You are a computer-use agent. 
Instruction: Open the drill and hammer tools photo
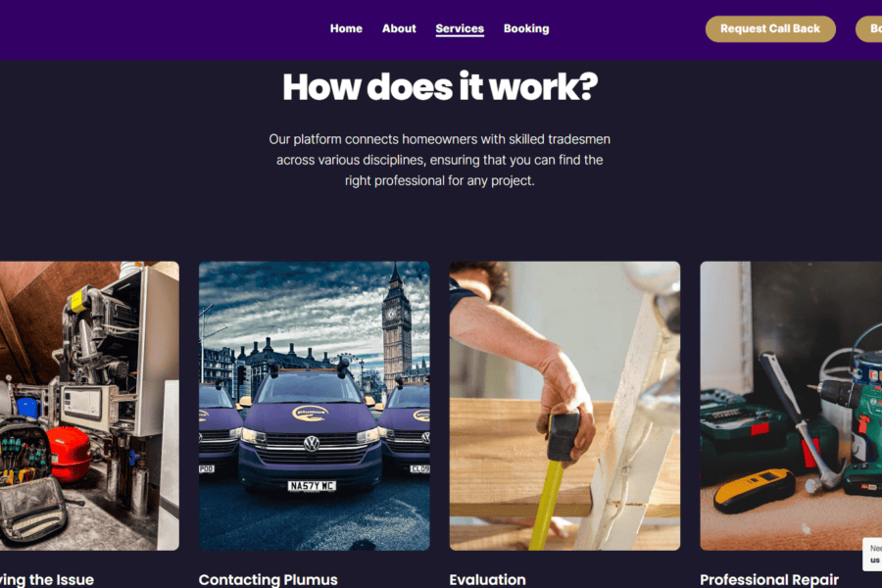click(x=791, y=406)
